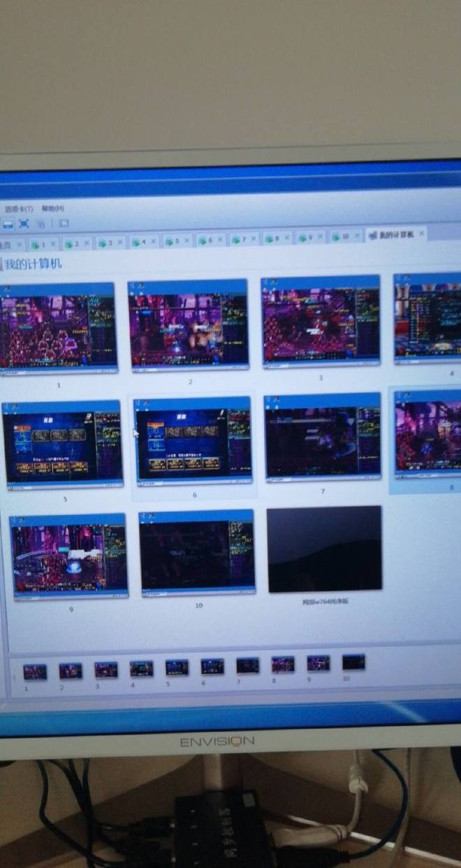Close VM tab 3
461x868 pixels.
coord(120,243)
